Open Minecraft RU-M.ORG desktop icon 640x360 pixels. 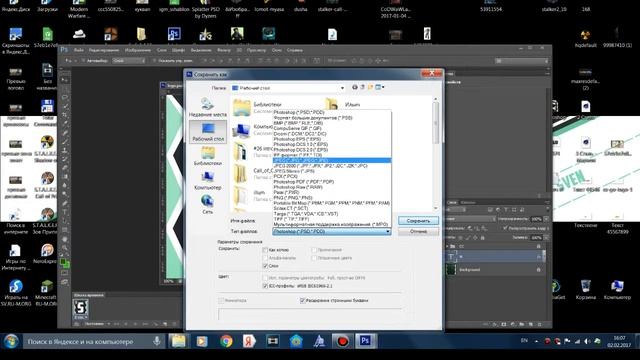point(46,293)
